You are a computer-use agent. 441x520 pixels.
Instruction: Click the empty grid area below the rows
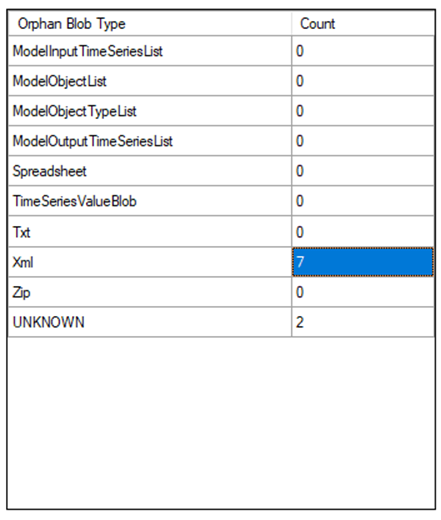(x=221, y=423)
